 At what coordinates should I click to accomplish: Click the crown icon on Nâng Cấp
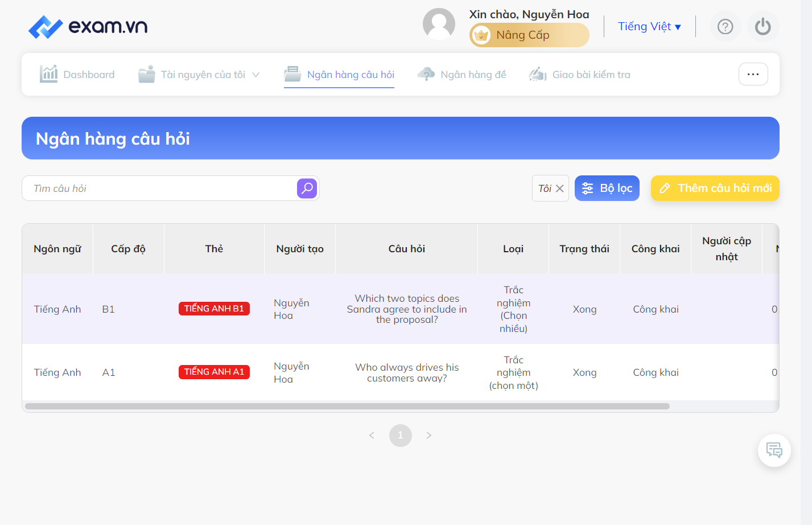[481, 35]
